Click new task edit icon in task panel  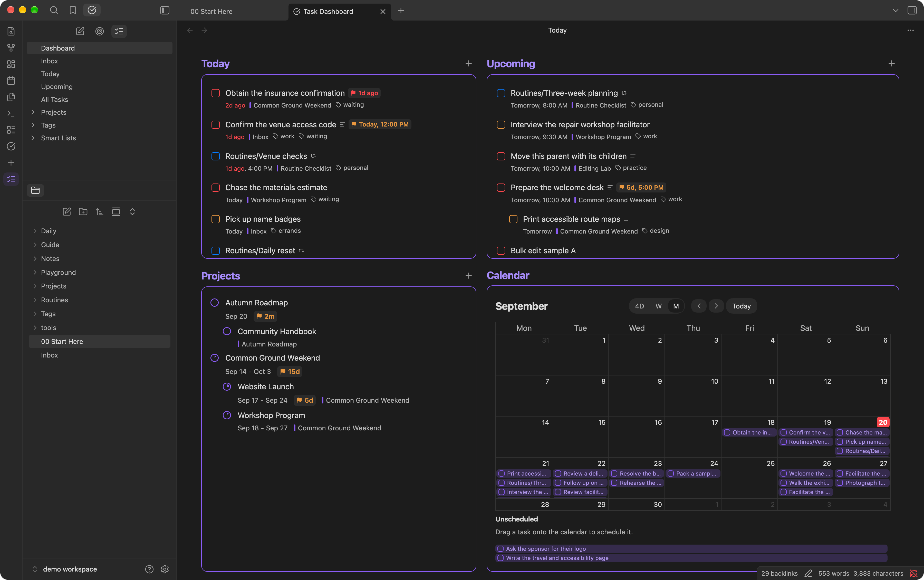80,32
